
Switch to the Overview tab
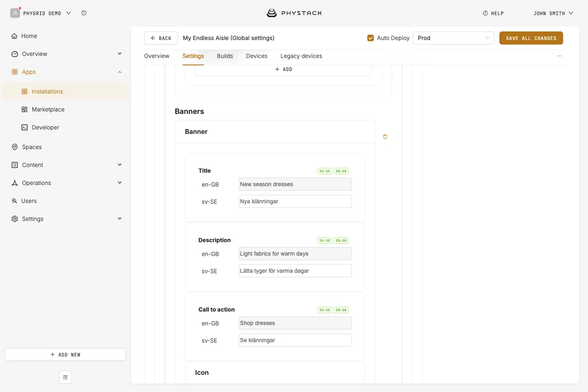[x=157, y=56]
